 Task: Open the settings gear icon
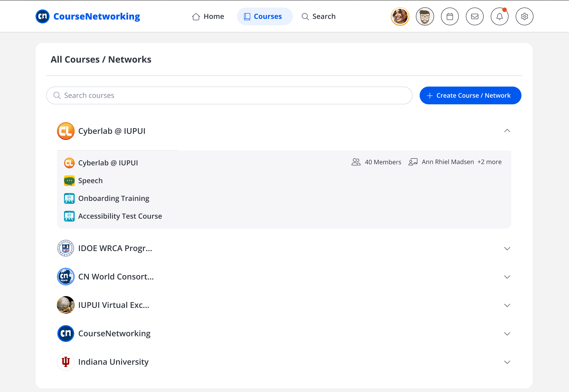(x=524, y=16)
